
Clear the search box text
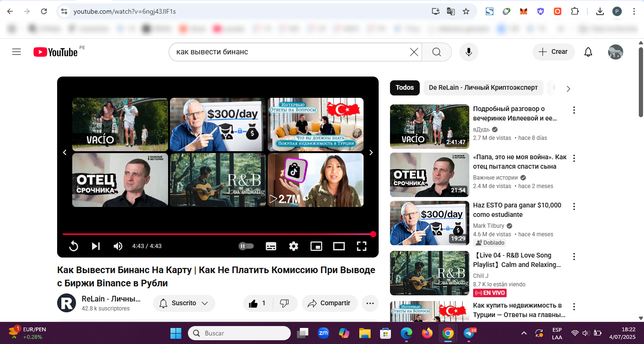point(414,52)
